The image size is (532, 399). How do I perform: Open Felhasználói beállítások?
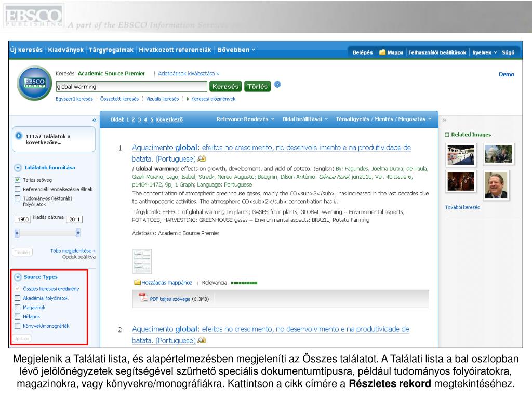[x=437, y=52]
